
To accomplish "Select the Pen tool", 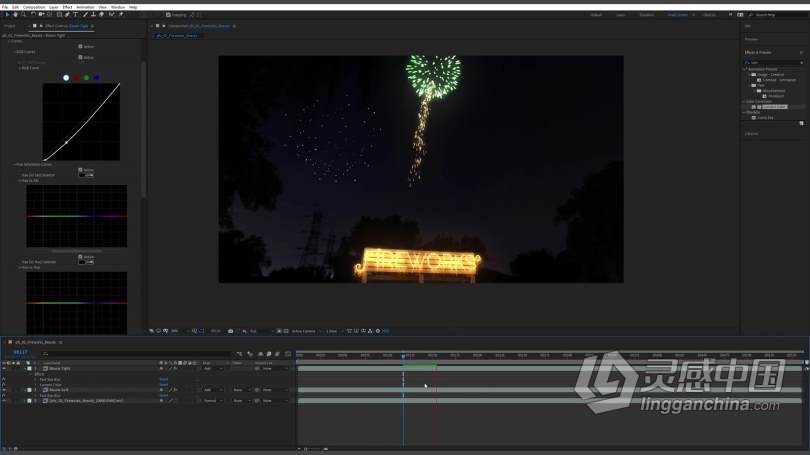I will tap(68, 15).
